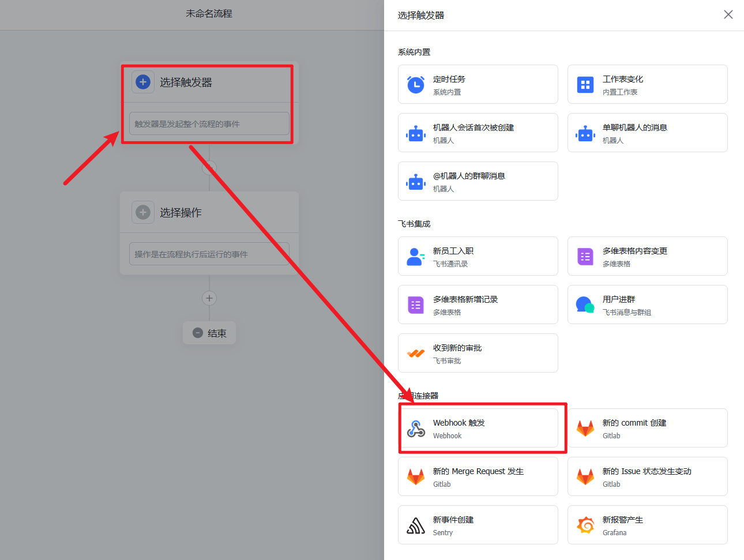This screenshot has width=744, height=560.
Task: Click the 飞书审批 subtitle text
Action: (447, 360)
